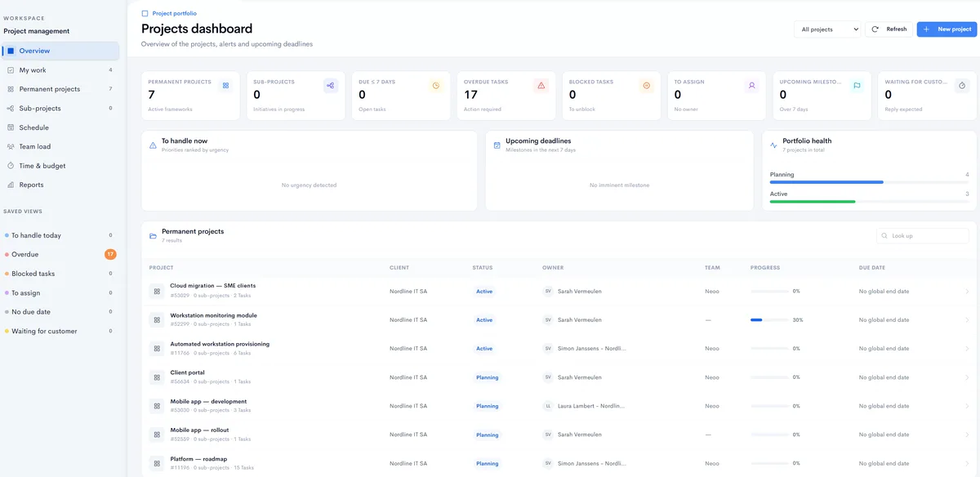Create a New project
This screenshot has height=477, width=980.
947,29
